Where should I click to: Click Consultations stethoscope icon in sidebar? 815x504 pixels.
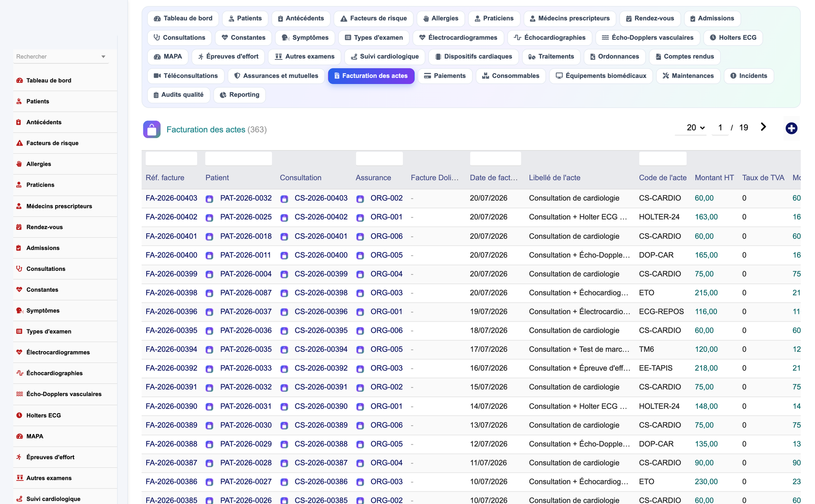pyautogui.click(x=19, y=269)
